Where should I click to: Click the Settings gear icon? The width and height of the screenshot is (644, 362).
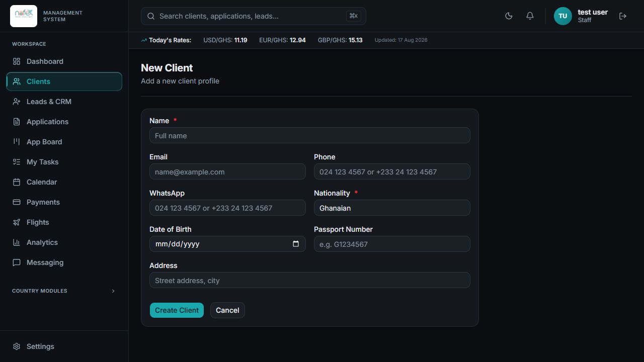pos(17,346)
